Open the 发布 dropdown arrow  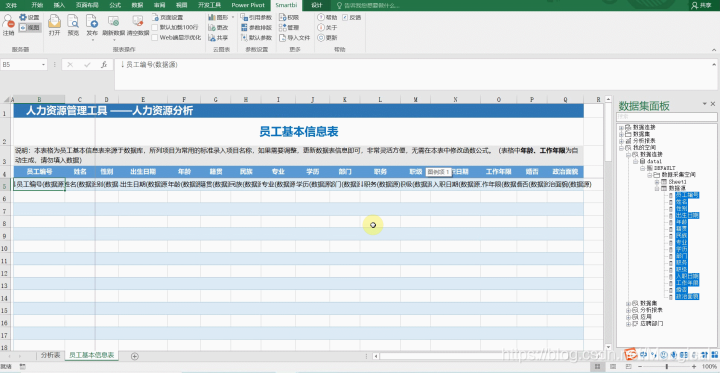pyautogui.click(x=92, y=39)
